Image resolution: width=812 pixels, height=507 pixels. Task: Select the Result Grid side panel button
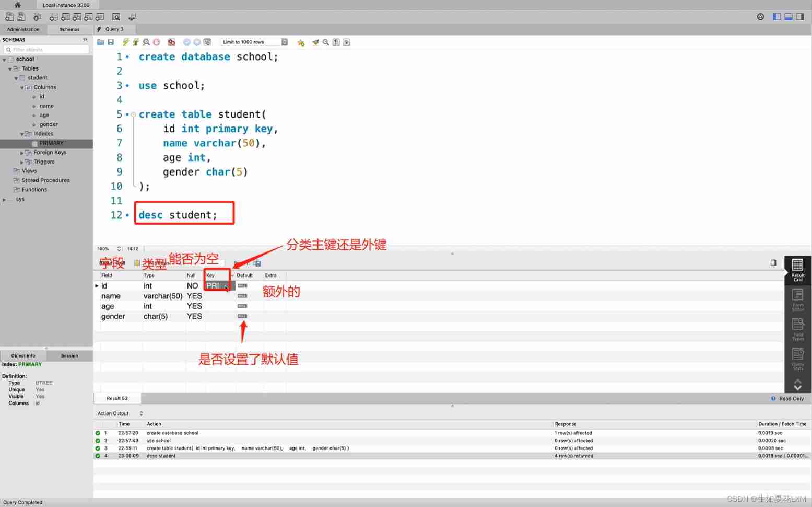[797, 270]
